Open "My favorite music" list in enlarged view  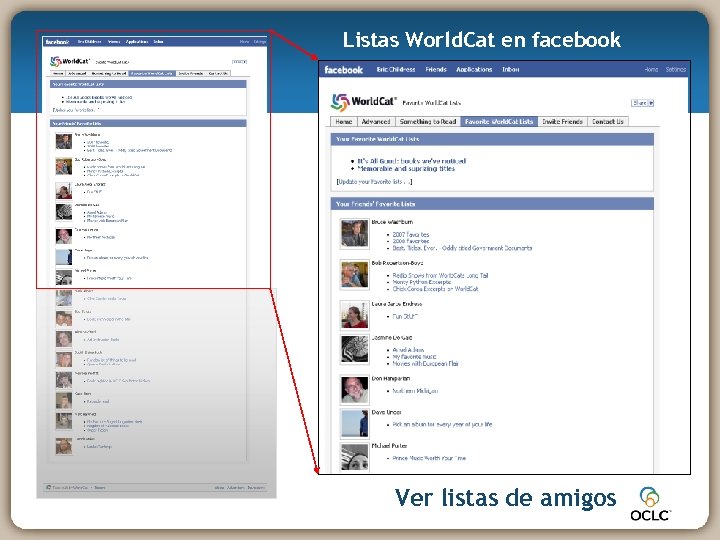[414, 356]
